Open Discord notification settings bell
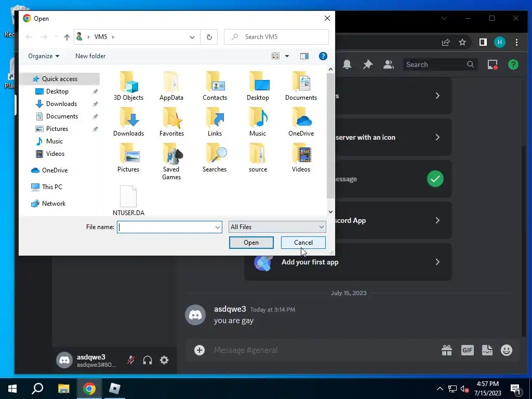Viewport: 532px width, 399px height. tap(347, 64)
